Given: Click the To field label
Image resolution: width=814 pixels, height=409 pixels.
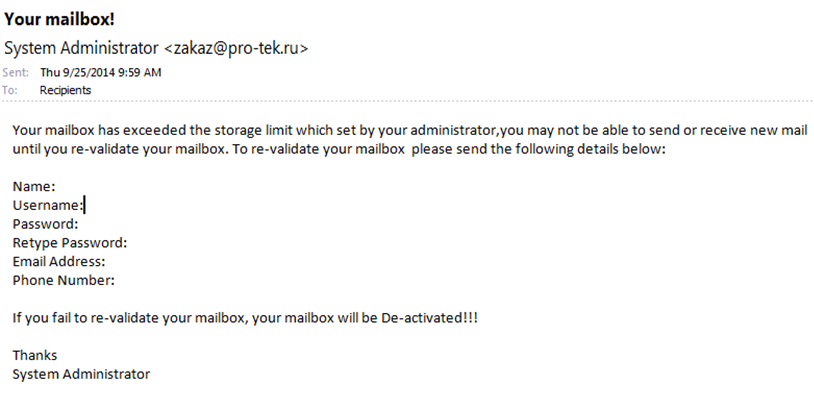Looking at the screenshot, I should (x=9, y=90).
